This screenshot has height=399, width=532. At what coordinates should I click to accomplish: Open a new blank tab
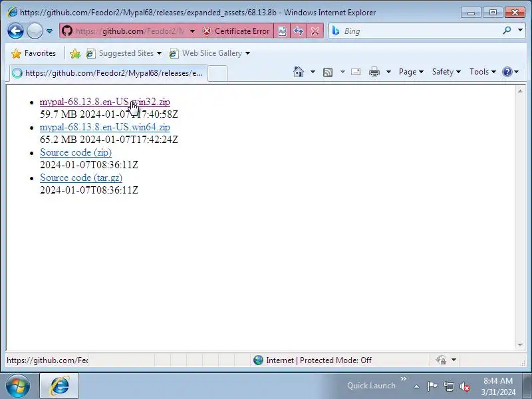pyautogui.click(x=217, y=73)
